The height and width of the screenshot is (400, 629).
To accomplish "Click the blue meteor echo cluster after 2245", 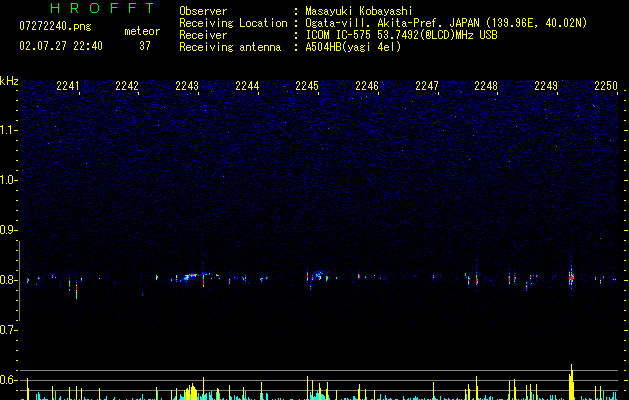I will (319, 274).
